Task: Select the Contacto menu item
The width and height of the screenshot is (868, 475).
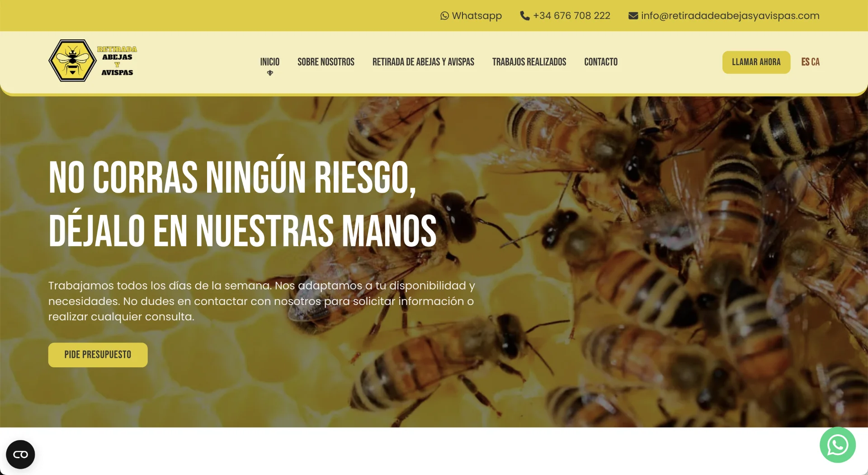Action: pyautogui.click(x=600, y=62)
